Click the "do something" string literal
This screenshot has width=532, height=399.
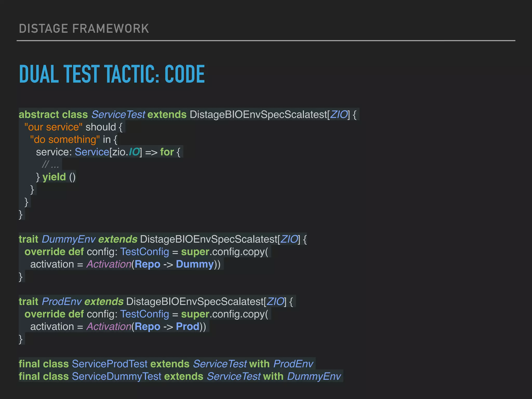point(65,139)
